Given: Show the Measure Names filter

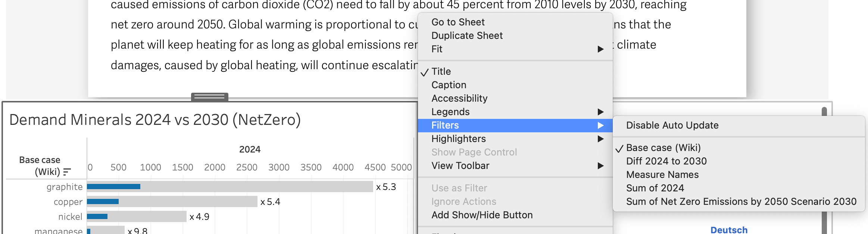Looking at the screenshot, I should (x=739, y=175).
